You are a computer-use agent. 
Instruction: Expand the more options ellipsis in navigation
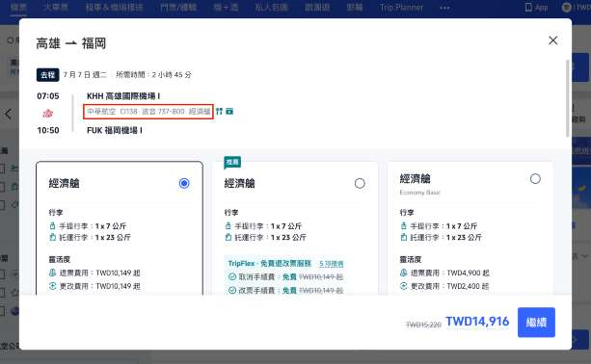[x=444, y=8]
